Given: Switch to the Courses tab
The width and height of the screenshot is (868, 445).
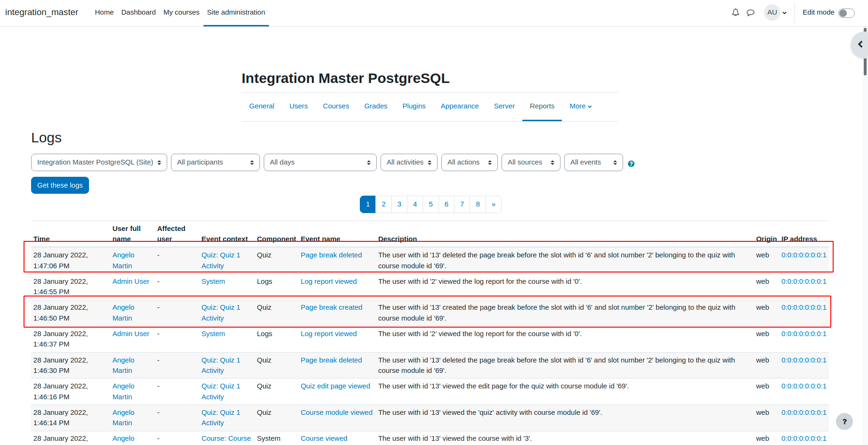Looking at the screenshot, I should coord(336,106).
